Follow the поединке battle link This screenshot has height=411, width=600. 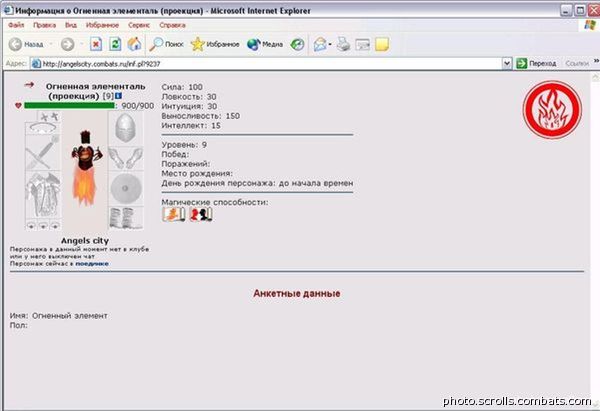coord(92,264)
